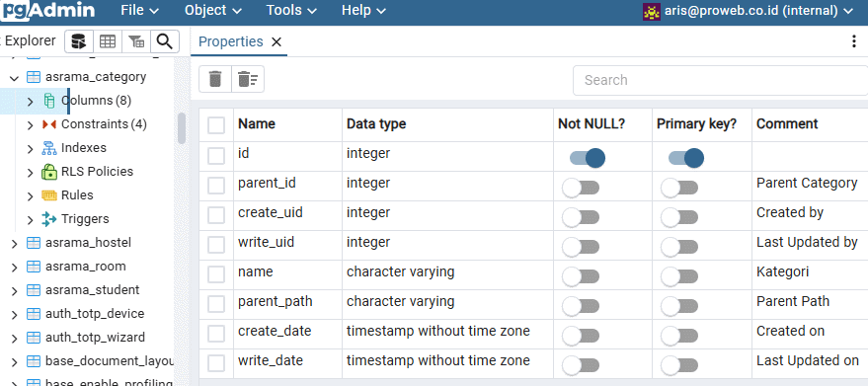Click the Delete trash can icon
The image size is (868, 386).
coord(215,79)
